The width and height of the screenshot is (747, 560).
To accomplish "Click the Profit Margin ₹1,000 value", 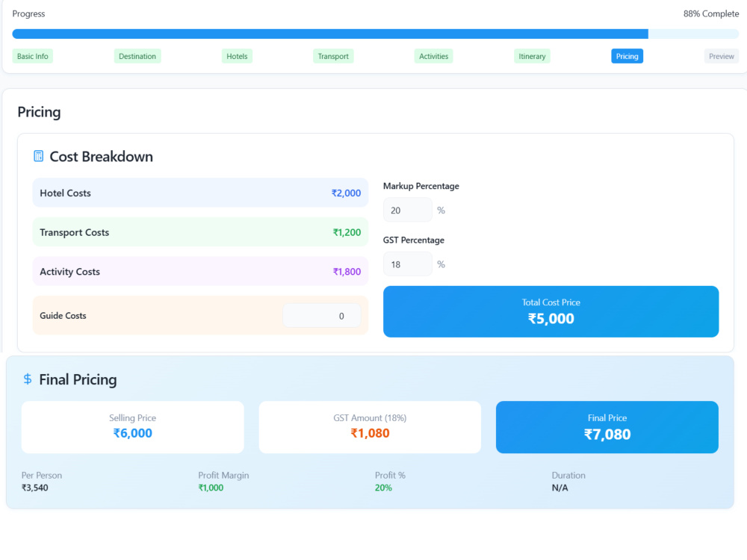I will (211, 488).
